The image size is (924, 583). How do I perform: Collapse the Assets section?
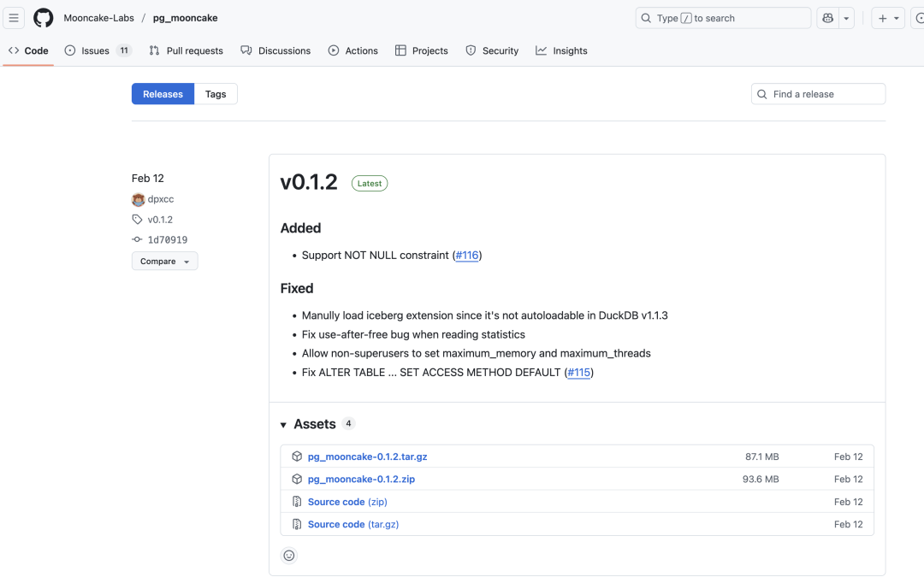point(284,425)
